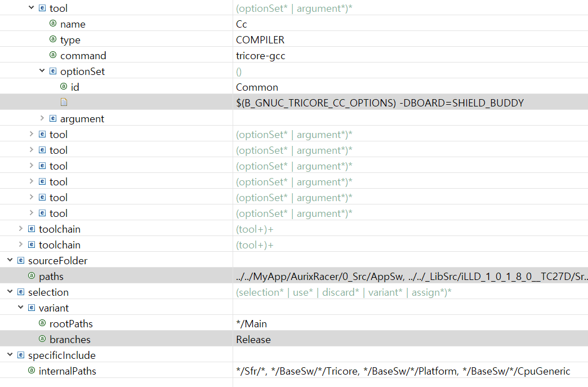The image size is (588, 387).
Task: Click the element icon beside sourceFolder
Action: 21,260
